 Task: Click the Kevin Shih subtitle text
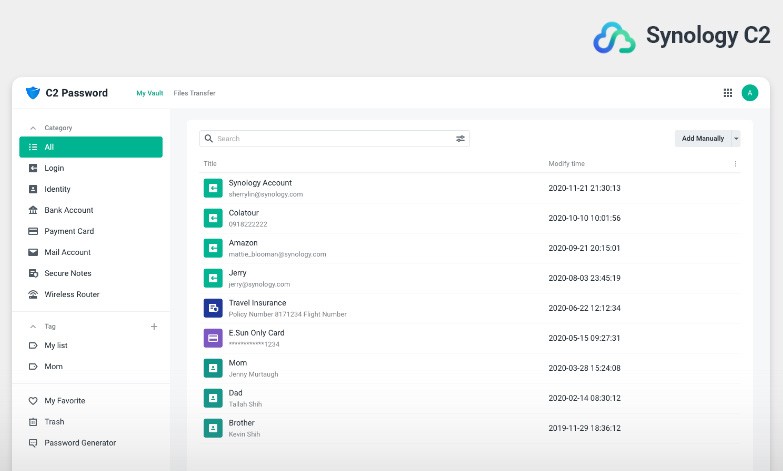(x=244, y=434)
